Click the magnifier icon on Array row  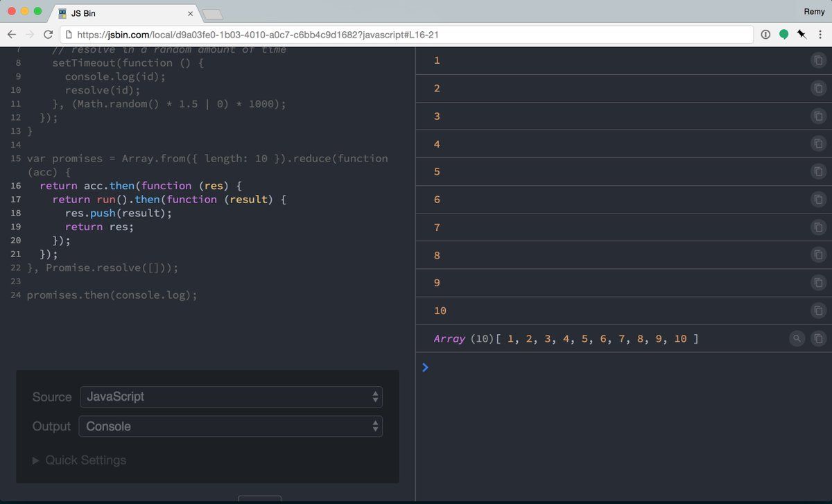[797, 338]
